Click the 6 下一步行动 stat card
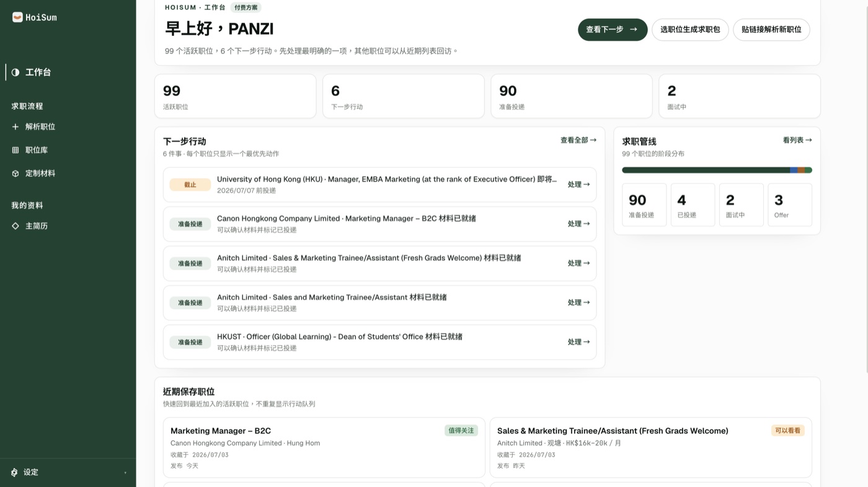Viewport: 868px width, 487px height. coord(403,96)
